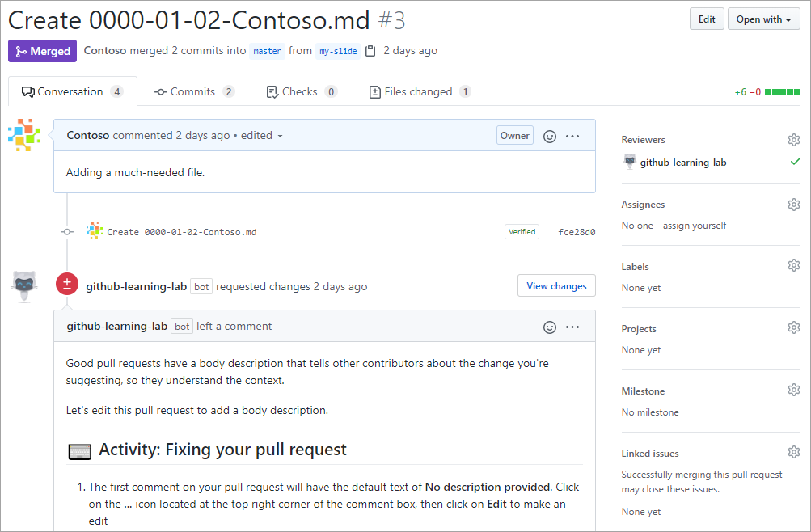This screenshot has width=811, height=532.
Task: Open the master branch label
Action: 267,51
